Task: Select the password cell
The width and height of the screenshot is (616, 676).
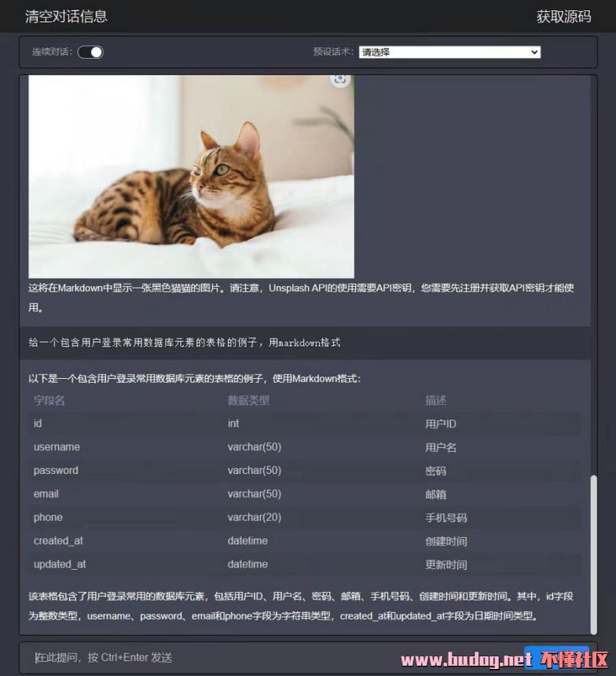Action: [56, 470]
